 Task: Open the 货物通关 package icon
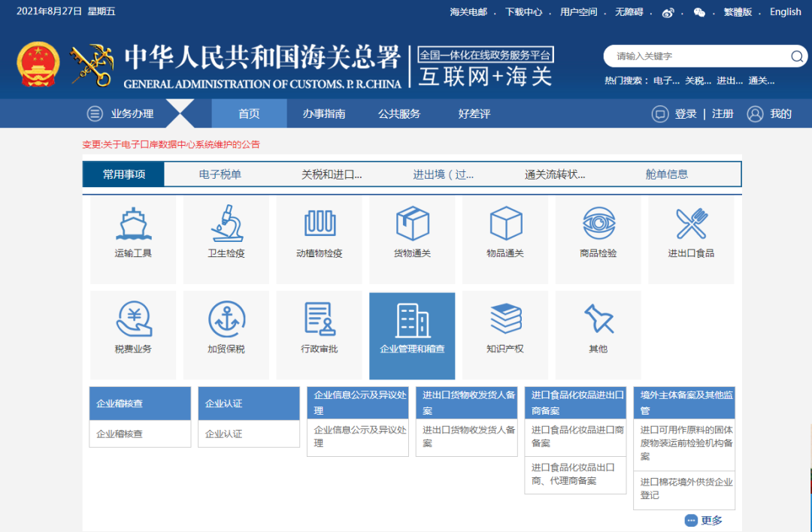click(412, 223)
